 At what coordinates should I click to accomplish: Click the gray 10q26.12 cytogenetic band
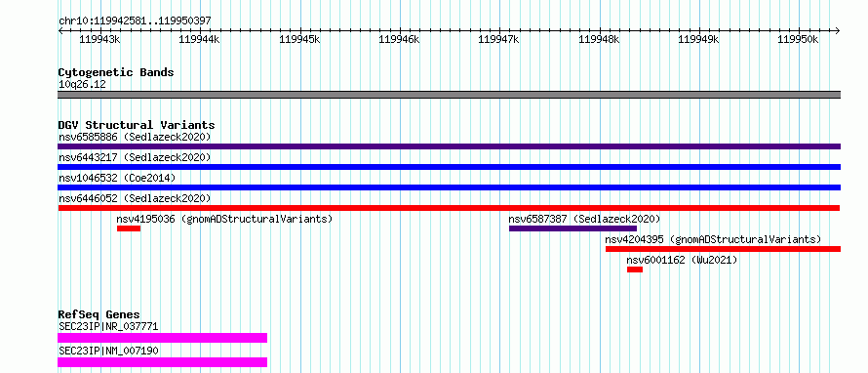click(449, 95)
